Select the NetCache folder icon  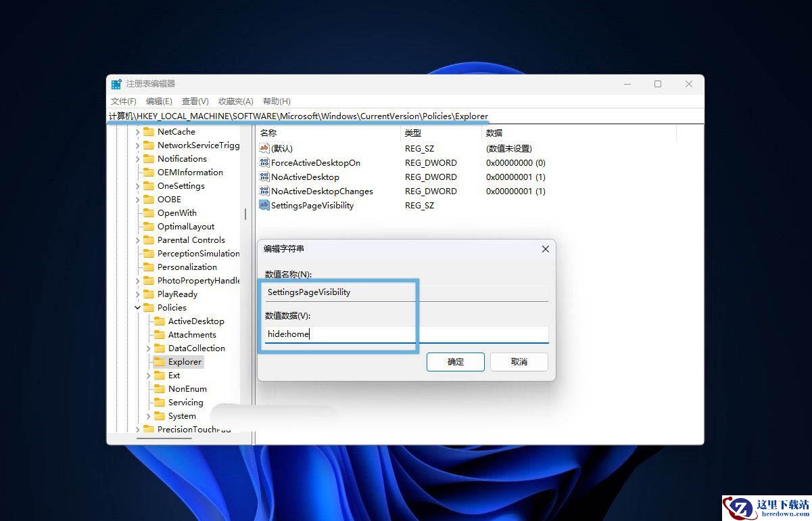[149, 132]
